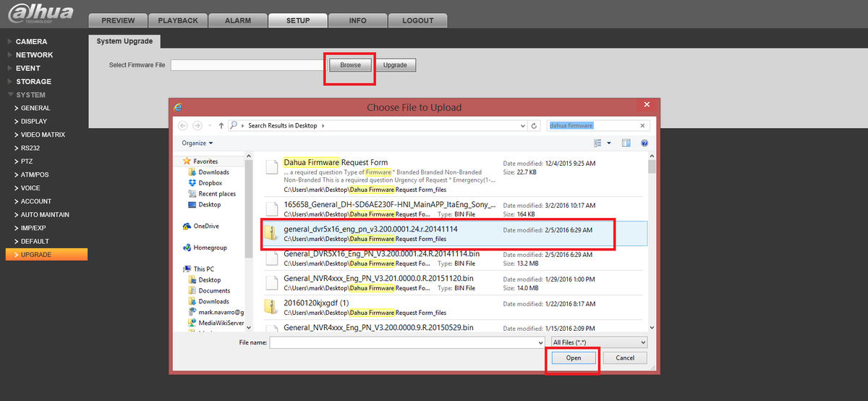Open the All Files type dropdown
Screen dimensions: 868x401
(599, 342)
